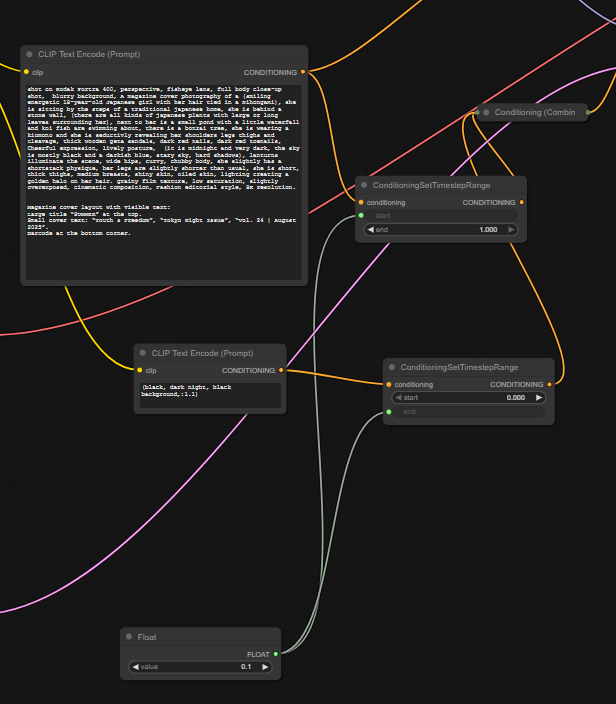Collapse the upper ConditioningSetTimestepRange node with end 1.000
The height and width of the screenshot is (704, 616).
tap(364, 185)
